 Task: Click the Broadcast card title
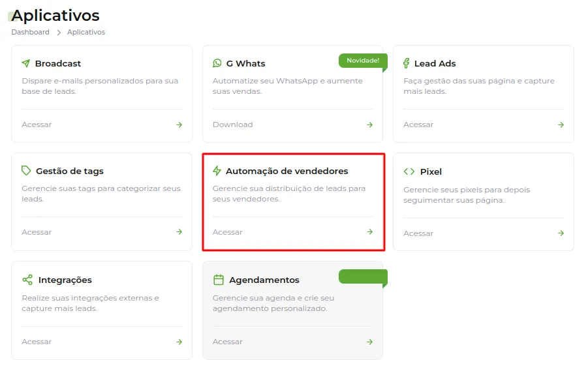click(58, 63)
